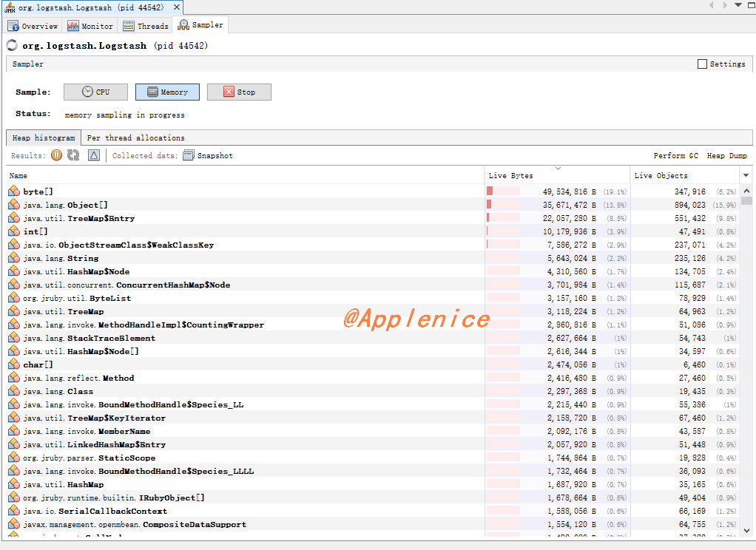756x550 pixels.
Task: Click the loading spinner icon beside org.logstash.Logstash heading
Action: pyautogui.click(x=12, y=45)
